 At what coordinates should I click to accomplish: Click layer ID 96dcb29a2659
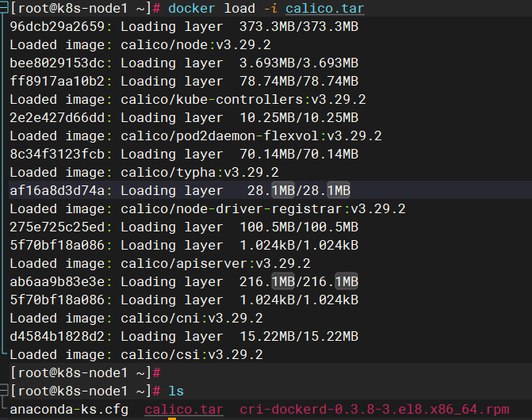[57, 26]
